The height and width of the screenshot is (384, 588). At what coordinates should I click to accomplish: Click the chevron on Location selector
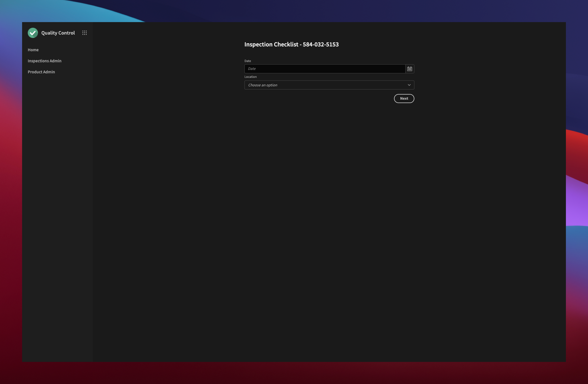point(409,85)
